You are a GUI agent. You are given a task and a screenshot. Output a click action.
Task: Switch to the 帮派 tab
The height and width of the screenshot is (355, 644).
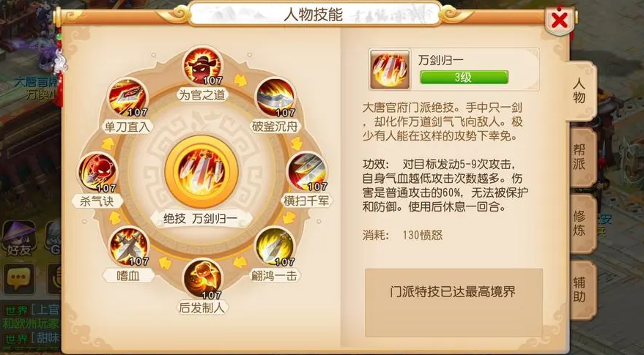(581, 157)
